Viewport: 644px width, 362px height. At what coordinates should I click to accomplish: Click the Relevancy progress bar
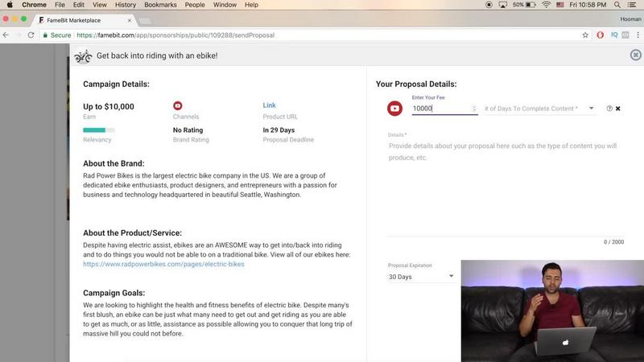pos(98,130)
